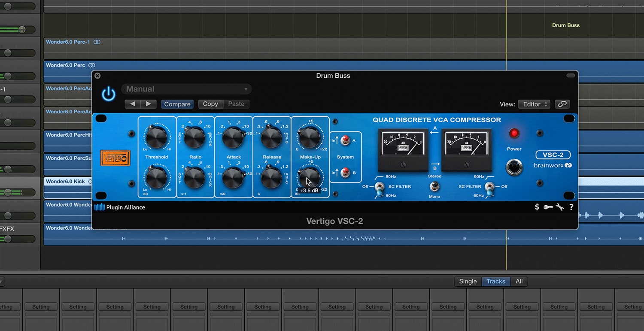644x331 pixels.
Task: Click the chain link icon next to Editor
Action: tap(562, 104)
